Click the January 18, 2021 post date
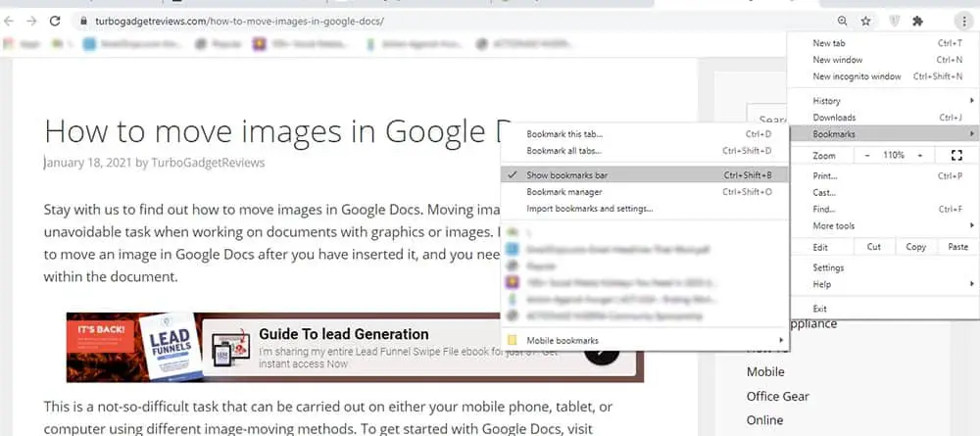 pyautogui.click(x=87, y=163)
